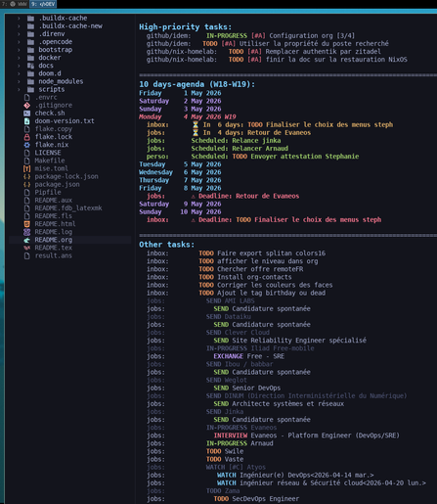
Task: Click 'WATCH Ingénieur(e) DevOps' entry
Action: (295, 475)
